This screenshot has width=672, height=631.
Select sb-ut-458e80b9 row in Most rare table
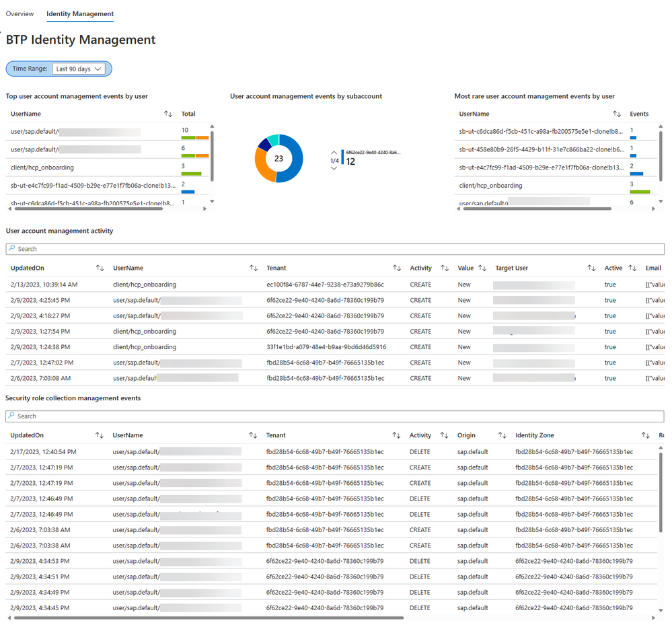click(556, 149)
